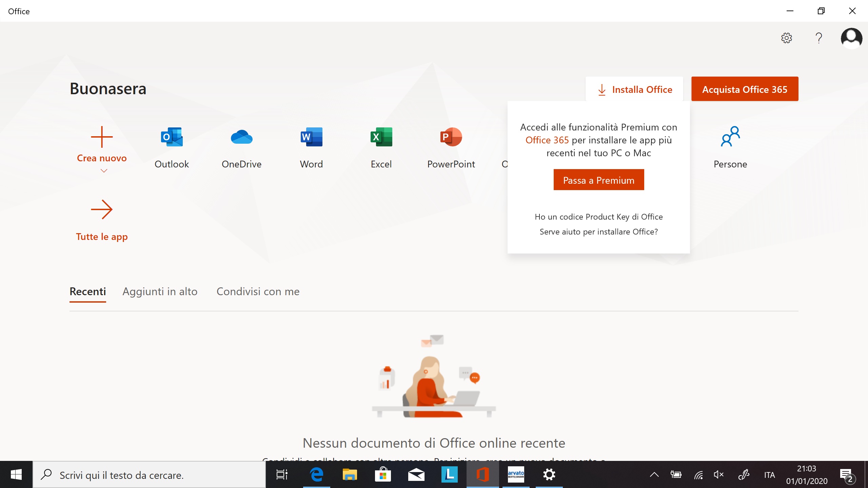
Task: Open Office help menu
Action: click(819, 37)
